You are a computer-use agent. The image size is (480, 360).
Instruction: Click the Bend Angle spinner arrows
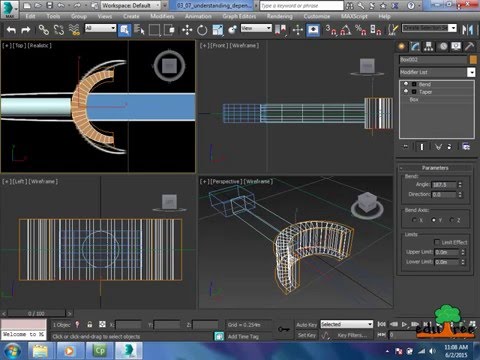(x=460, y=185)
